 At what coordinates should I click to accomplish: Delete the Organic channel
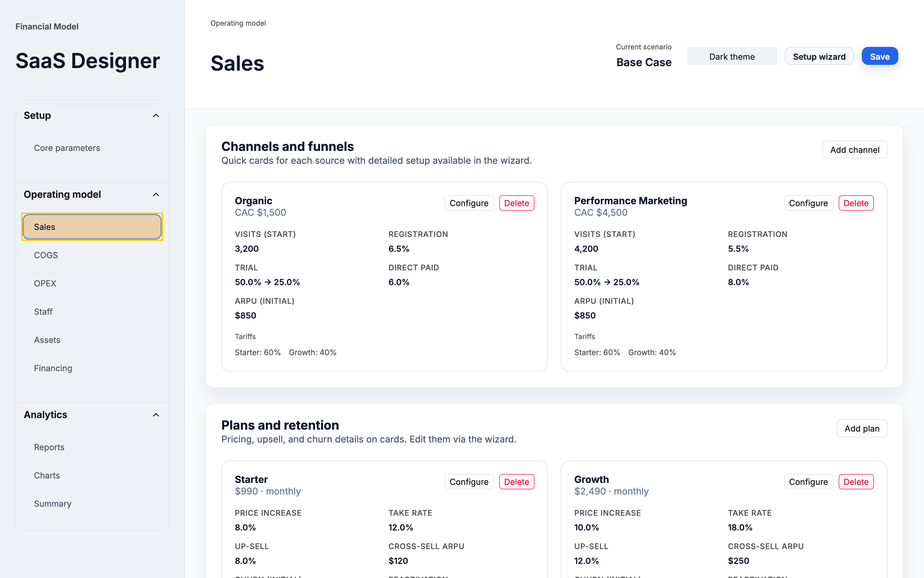coord(517,203)
